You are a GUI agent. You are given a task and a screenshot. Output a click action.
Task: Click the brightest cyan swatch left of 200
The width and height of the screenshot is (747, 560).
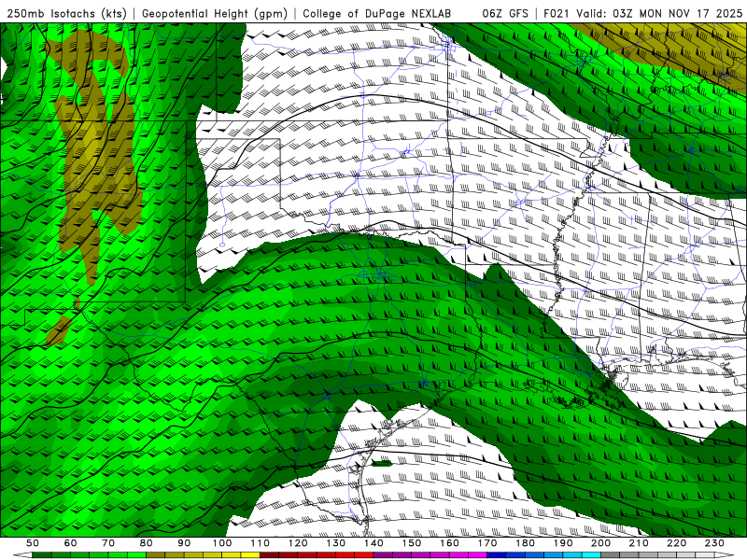point(591,555)
